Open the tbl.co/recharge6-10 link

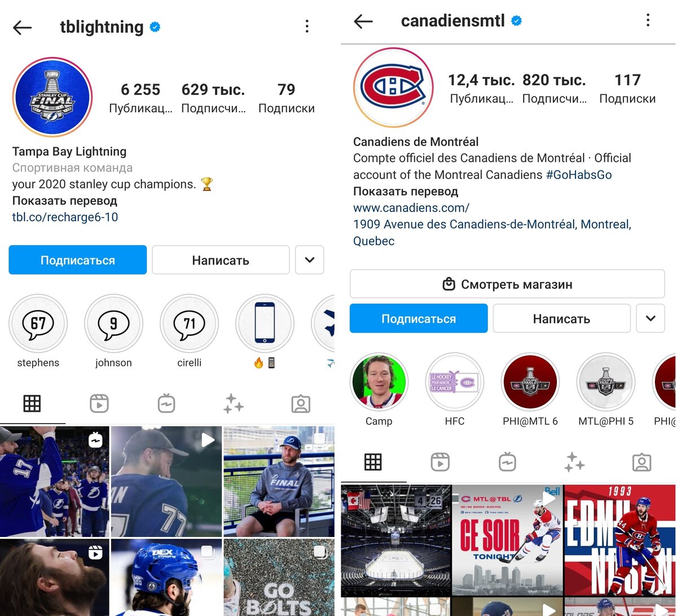(x=65, y=217)
